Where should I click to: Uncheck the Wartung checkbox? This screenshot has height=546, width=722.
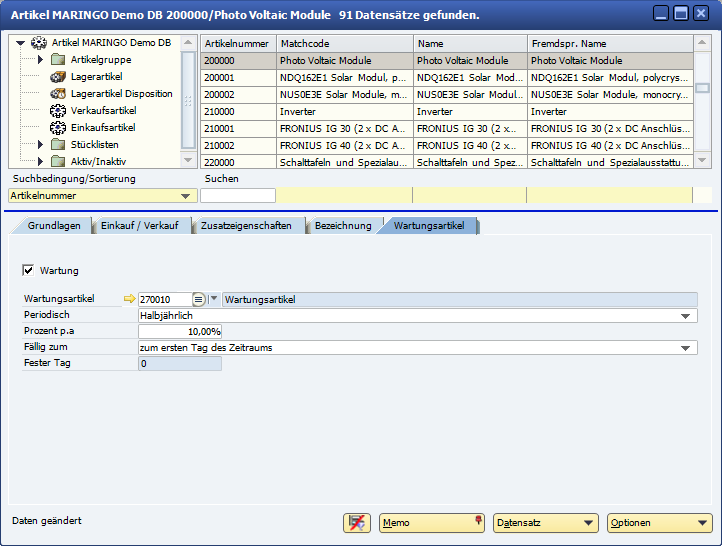pos(28,270)
